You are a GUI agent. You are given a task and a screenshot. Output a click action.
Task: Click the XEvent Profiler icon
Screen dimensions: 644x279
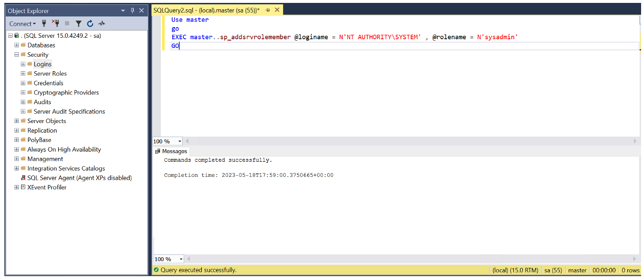[x=23, y=187]
